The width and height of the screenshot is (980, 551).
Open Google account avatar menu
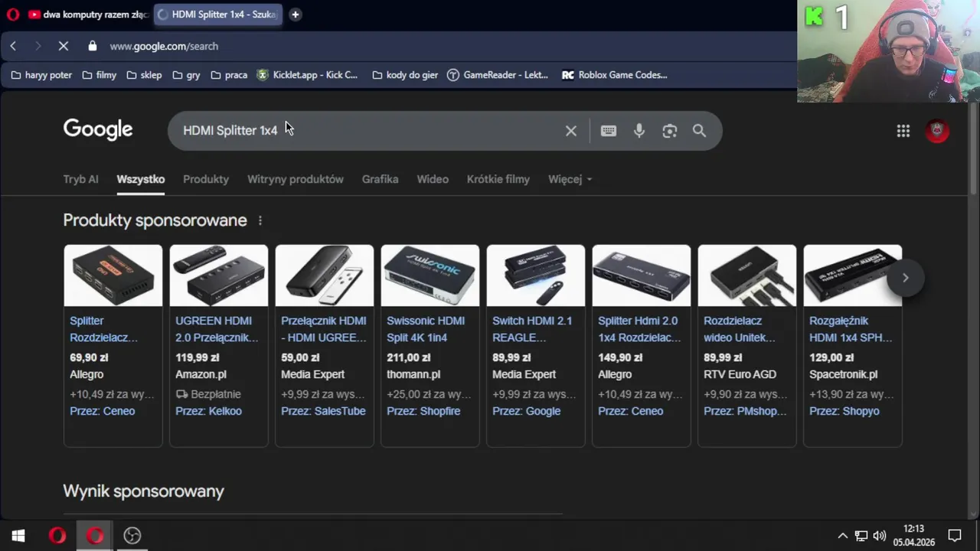pyautogui.click(x=937, y=131)
